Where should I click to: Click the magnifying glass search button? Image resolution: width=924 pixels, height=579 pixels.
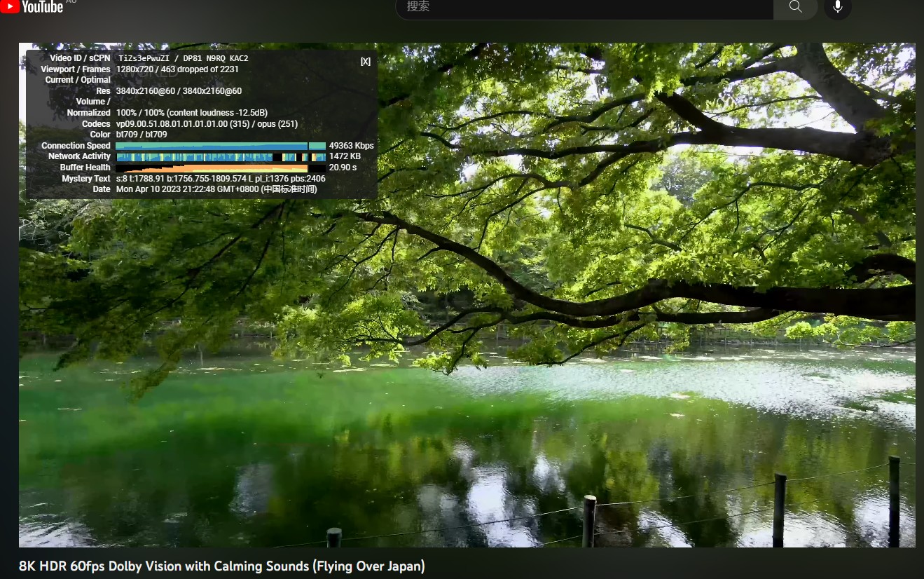[795, 7]
